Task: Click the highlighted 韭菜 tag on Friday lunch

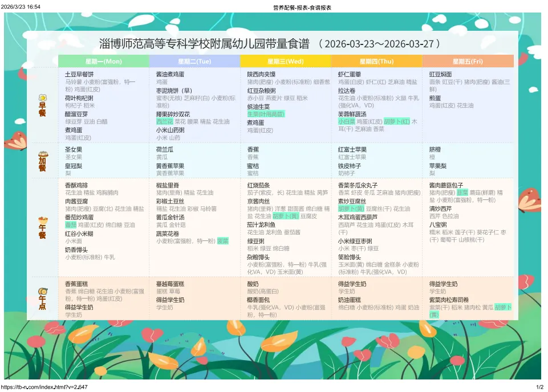Action: click(x=462, y=193)
